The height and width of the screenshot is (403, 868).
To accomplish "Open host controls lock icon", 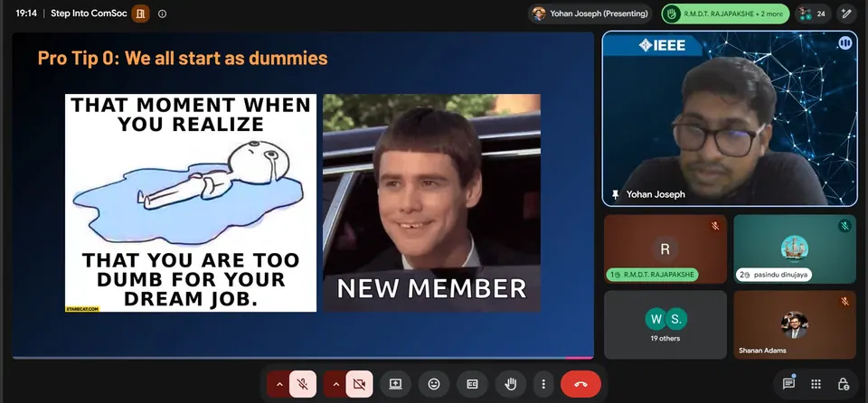I will pyautogui.click(x=843, y=384).
